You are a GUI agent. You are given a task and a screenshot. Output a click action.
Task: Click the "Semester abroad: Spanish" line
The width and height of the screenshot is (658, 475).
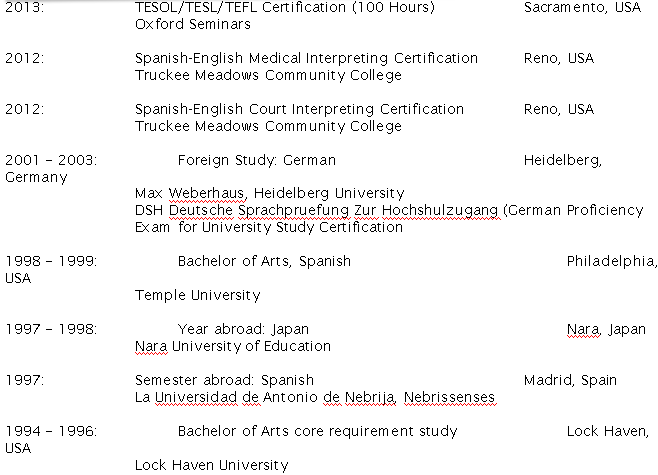224,380
